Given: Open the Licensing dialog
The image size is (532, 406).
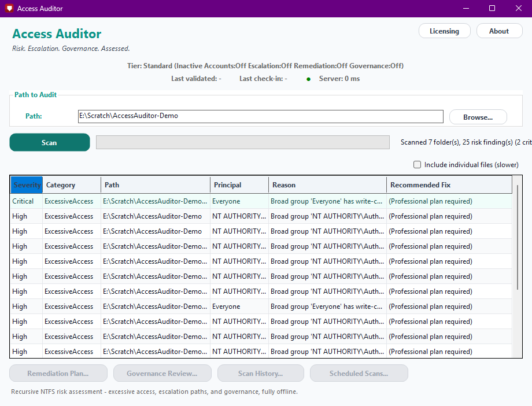Looking at the screenshot, I should (445, 31).
